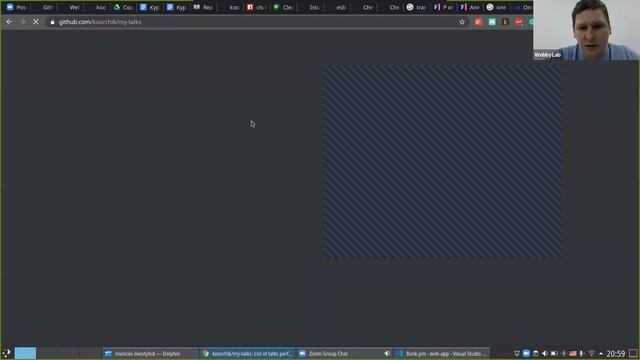Switch to the 'trar' browser tab
640x360 pixels.
[416, 7]
